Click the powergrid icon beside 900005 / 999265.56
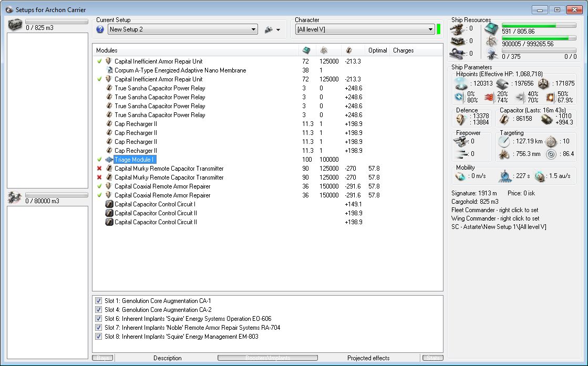Screen dimensions: 588x366 tap(492, 41)
